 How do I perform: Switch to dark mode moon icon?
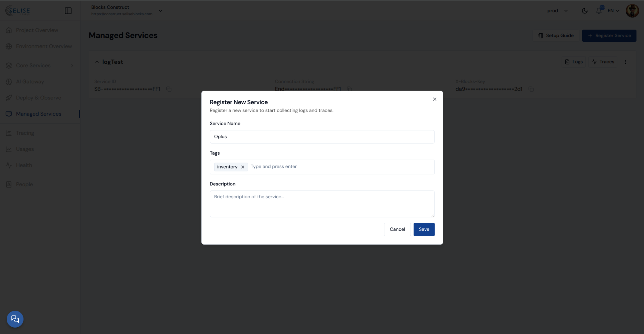[585, 11]
